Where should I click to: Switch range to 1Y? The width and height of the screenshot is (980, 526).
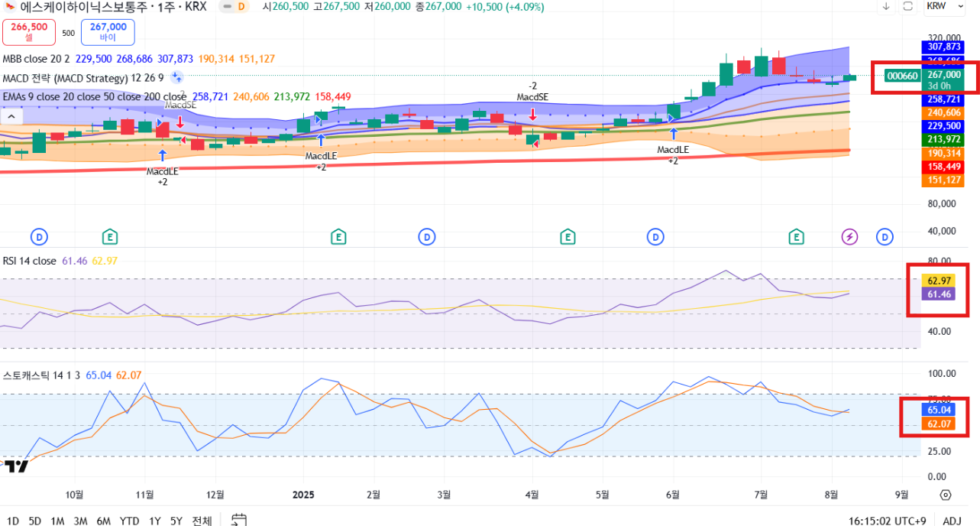[155, 521]
